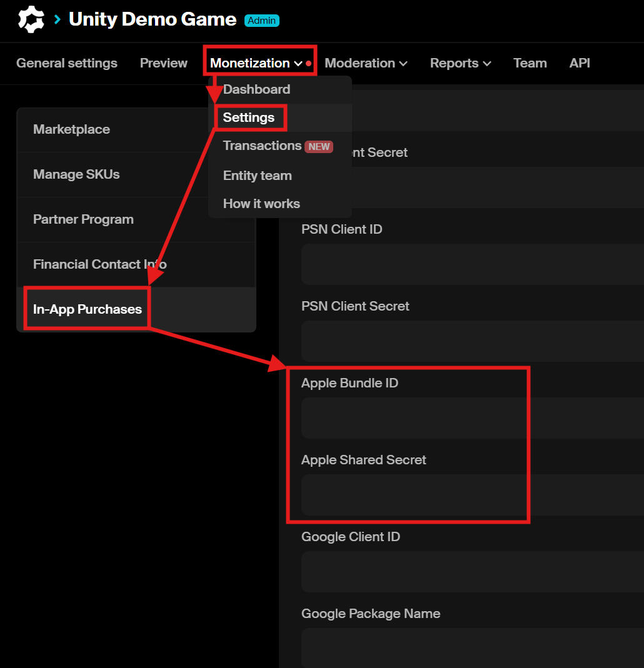The image size is (644, 668).
Task: Click the PSN Client ID label
Action: click(342, 229)
